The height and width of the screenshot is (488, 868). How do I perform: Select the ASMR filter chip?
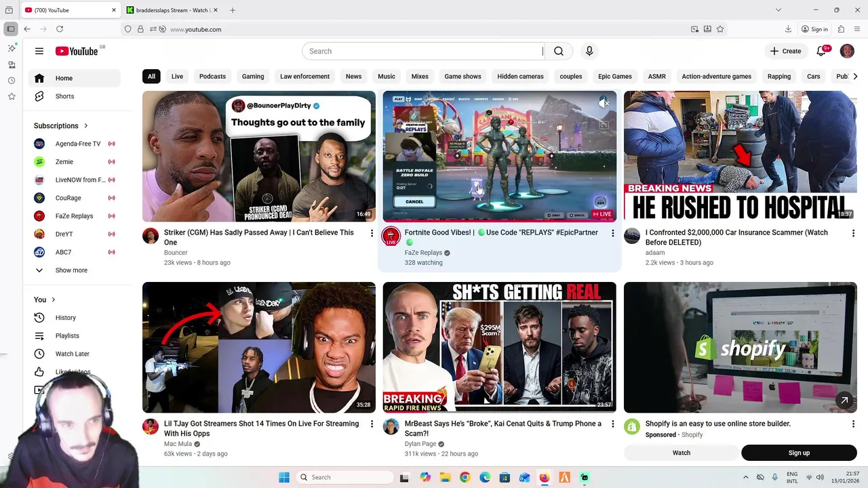(656, 77)
